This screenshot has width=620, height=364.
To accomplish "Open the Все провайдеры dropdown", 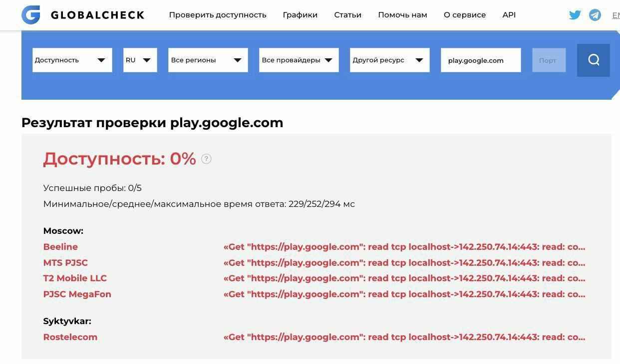I will tap(298, 60).
